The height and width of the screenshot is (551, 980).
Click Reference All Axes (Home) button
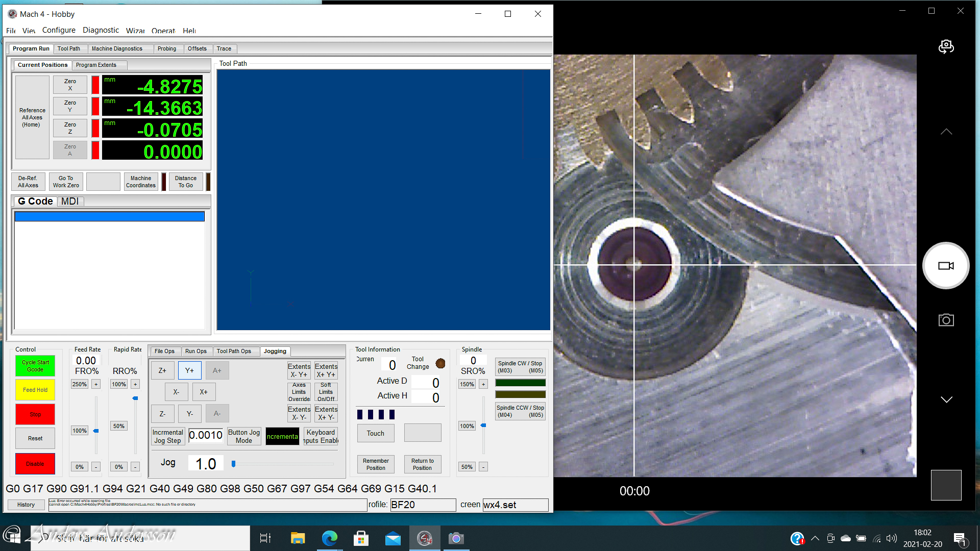pyautogui.click(x=32, y=117)
